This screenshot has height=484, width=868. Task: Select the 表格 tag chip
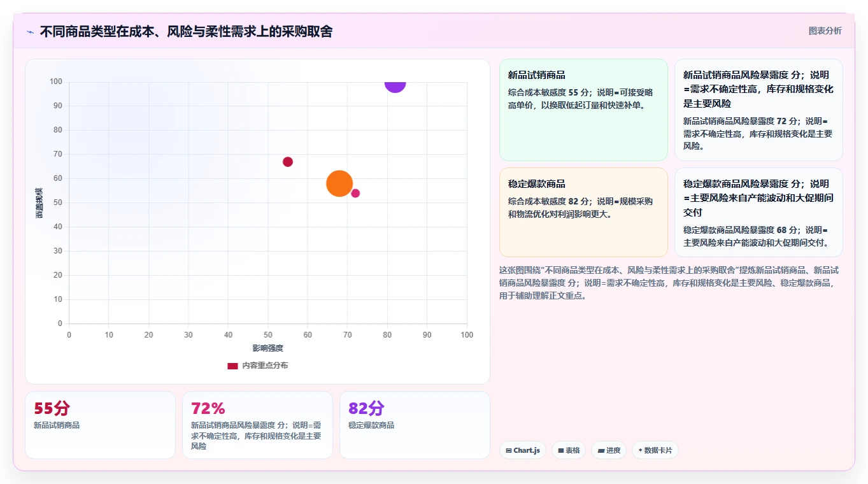pos(569,450)
